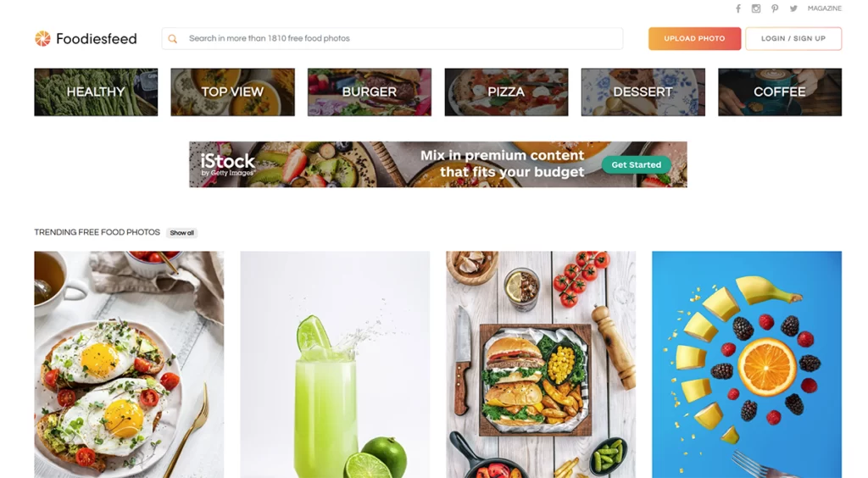Click the search magnifier icon
The image size is (868, 478).
point(173,39)
